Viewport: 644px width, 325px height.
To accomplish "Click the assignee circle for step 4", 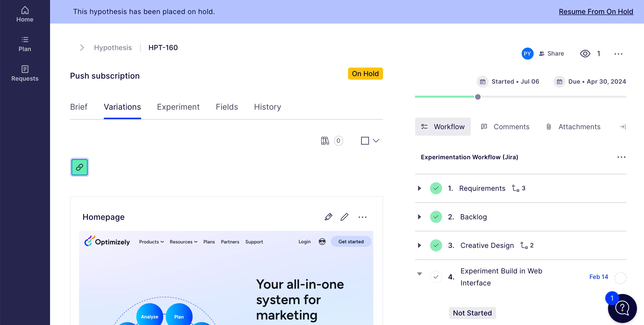I will click(620, 278).
